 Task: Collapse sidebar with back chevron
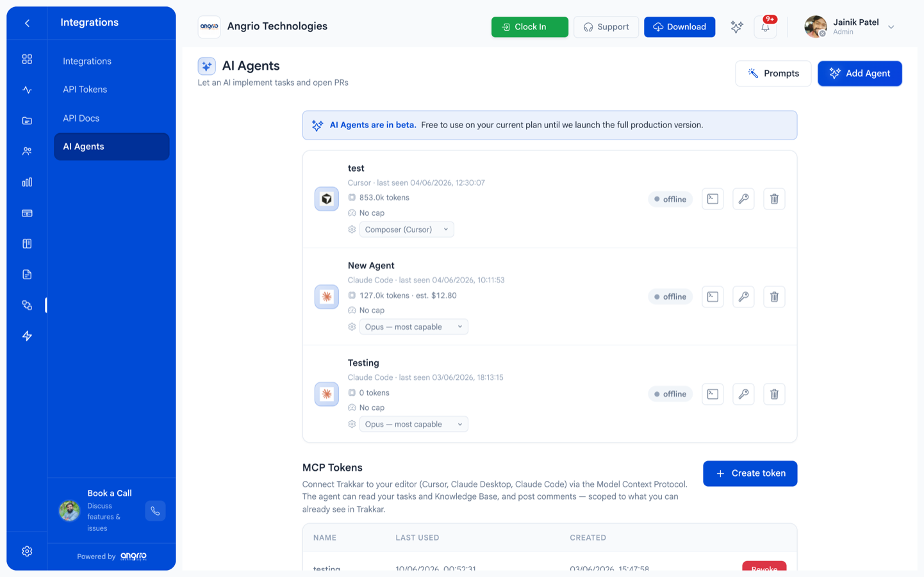[x=27, y=23]
